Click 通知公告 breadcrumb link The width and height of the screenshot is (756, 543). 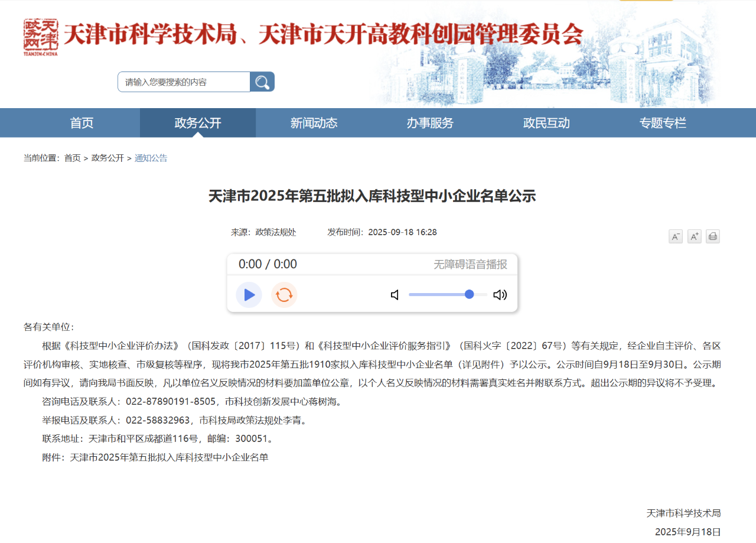151,158
